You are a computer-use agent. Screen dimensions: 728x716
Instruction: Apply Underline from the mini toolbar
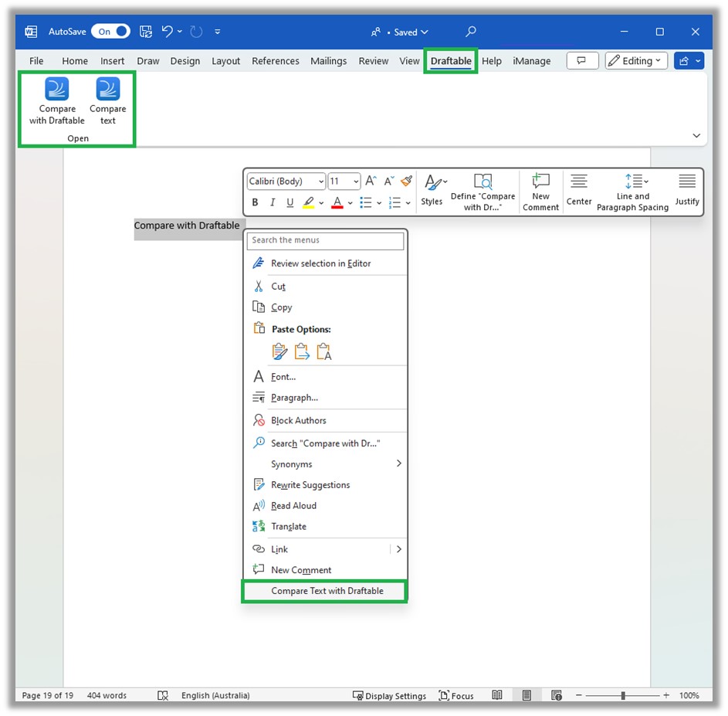(x=290, y=202)
